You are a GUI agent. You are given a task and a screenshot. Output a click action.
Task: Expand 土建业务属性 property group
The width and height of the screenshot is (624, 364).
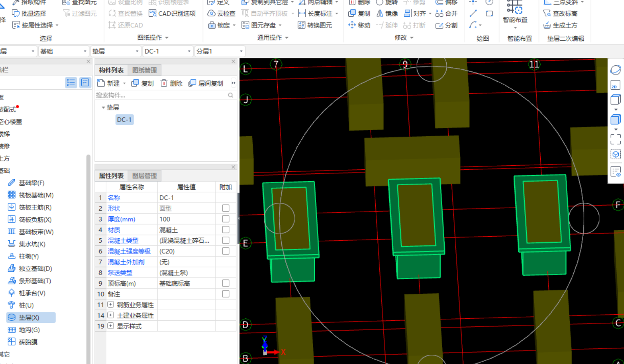tap(111, 315)
